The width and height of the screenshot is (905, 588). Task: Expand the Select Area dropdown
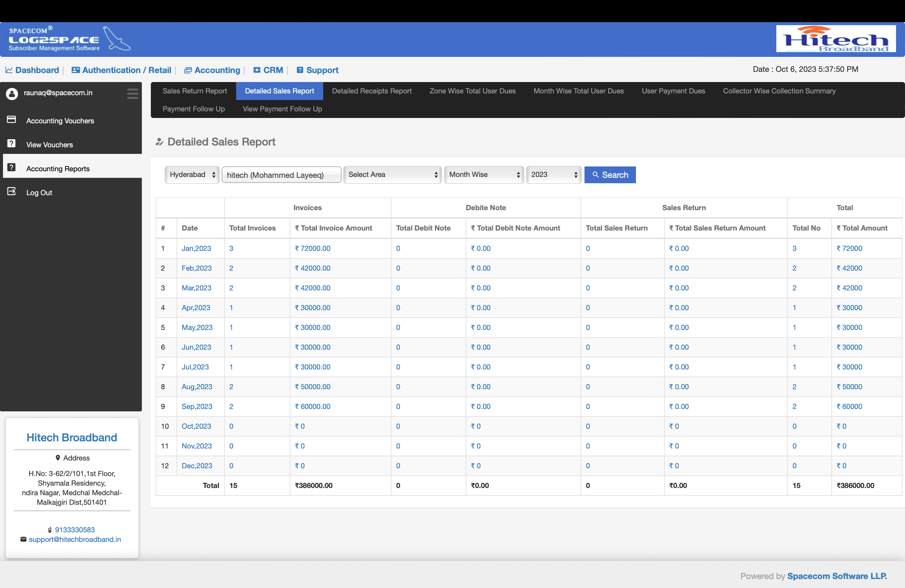pyautogui.click(x=392, y=175)
